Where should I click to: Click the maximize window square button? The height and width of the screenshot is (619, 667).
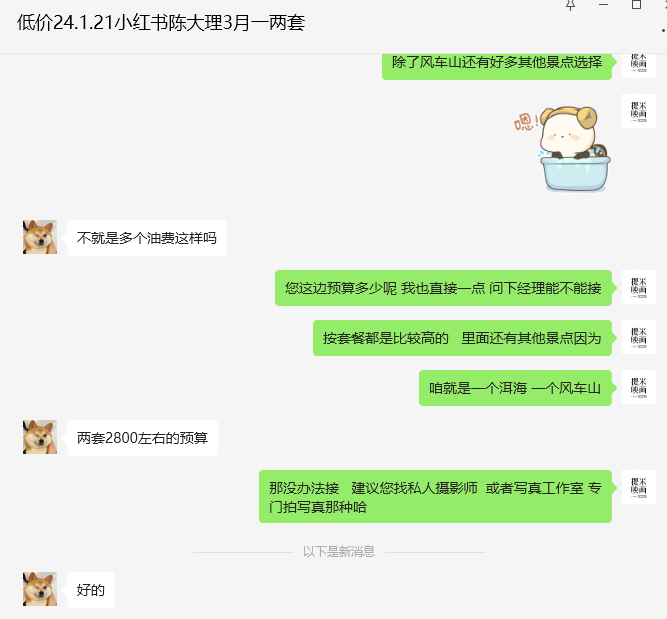pyautogui.click(x=636, y=5)
